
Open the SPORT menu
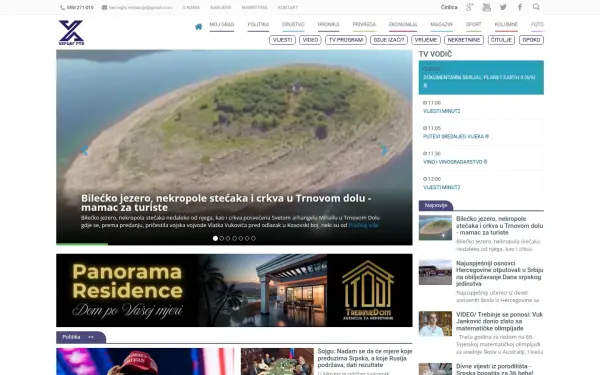pos(473,25)
